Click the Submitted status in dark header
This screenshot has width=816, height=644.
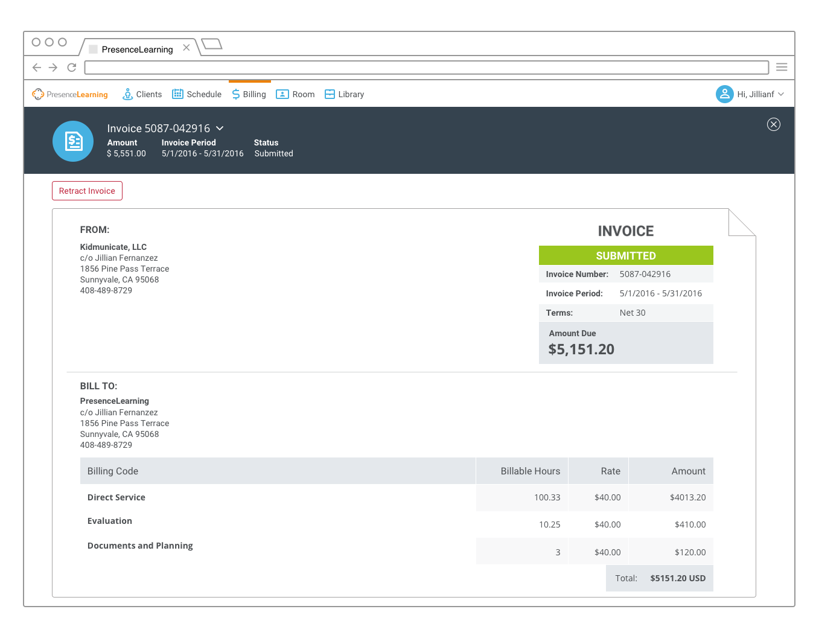[x=273, y=154]
